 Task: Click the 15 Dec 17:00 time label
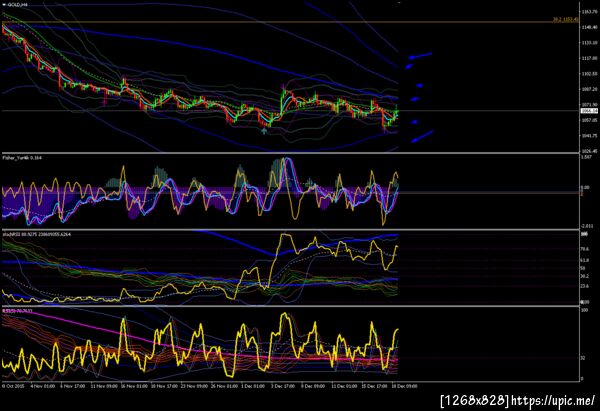pos(374,386)
